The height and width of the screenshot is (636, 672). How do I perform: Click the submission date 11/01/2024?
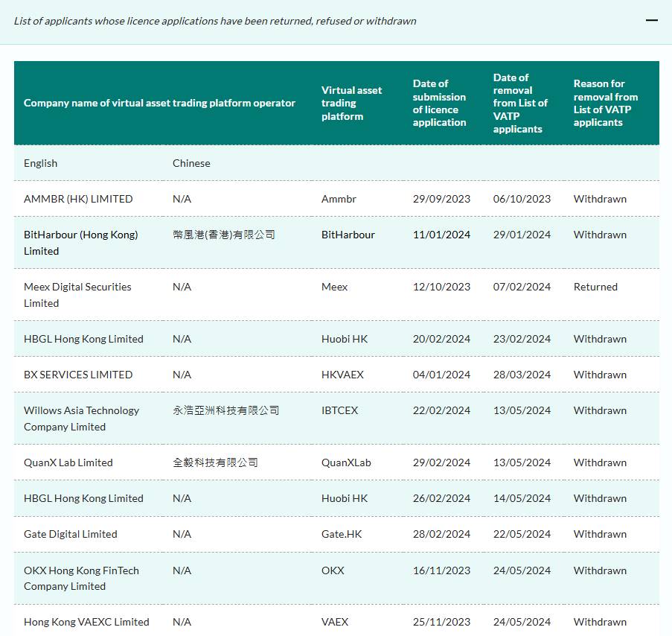(441, 235)
